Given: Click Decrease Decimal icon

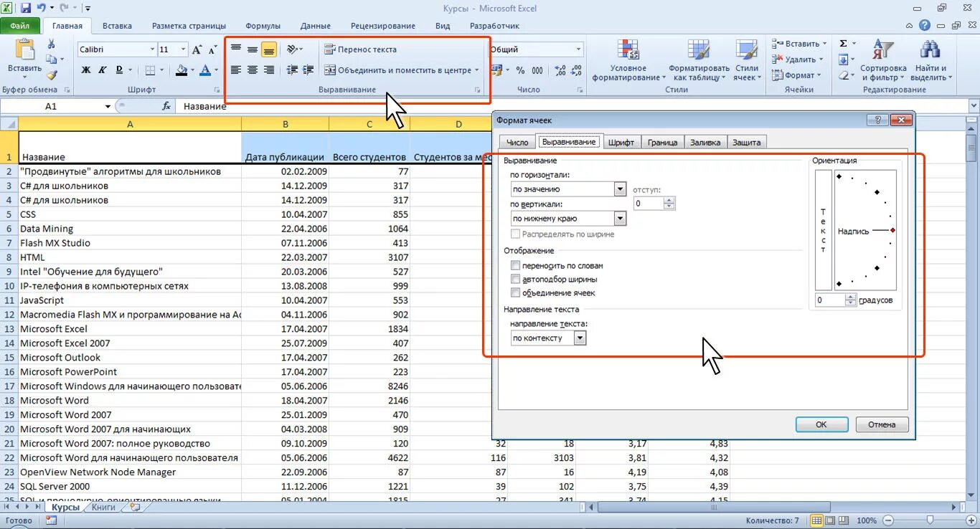Looking at the screenshot, I should tap(578, 70).
